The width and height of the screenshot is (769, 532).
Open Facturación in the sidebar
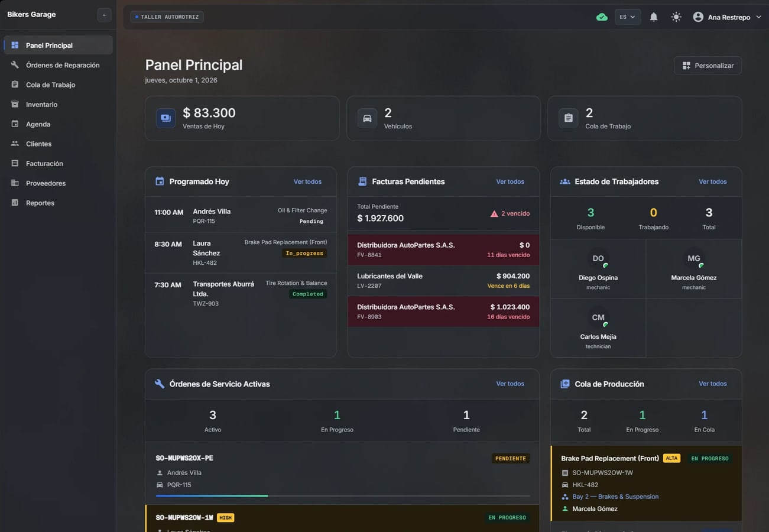tap(58, 163)
